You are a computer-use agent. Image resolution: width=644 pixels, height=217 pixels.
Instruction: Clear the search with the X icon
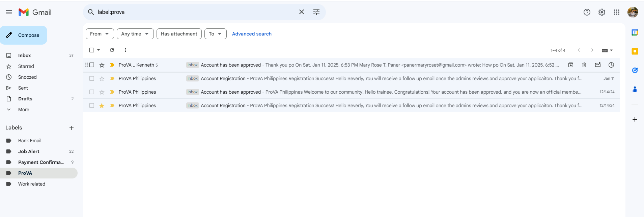[x=301, y=12]
